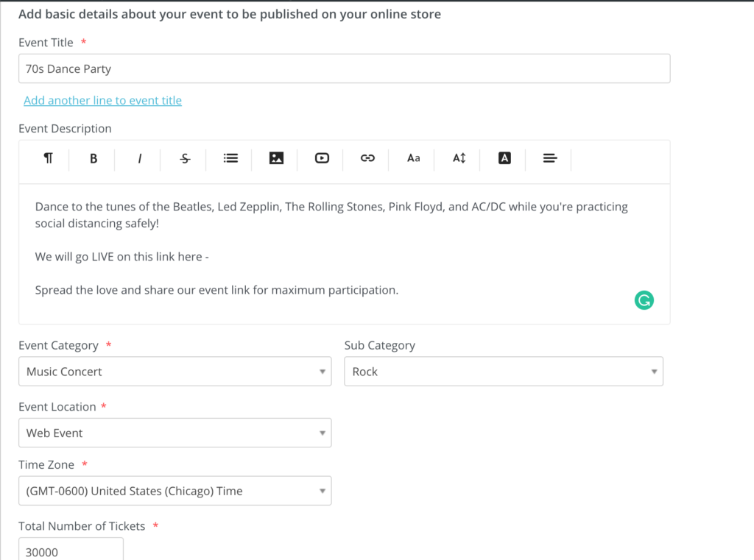Open the Event Category dropdown
The width and height of the screenshot is (754, 560).
click(x=175, y=371)
